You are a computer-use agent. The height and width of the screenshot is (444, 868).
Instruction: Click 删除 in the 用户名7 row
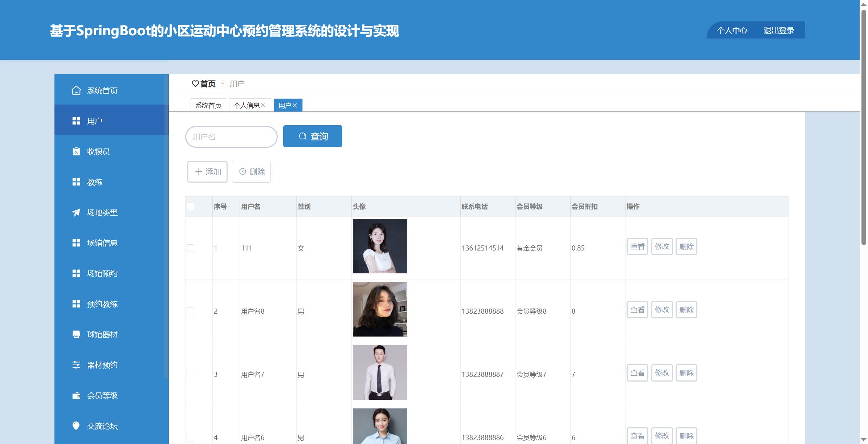pyautogui.click(x=686, y=373)
